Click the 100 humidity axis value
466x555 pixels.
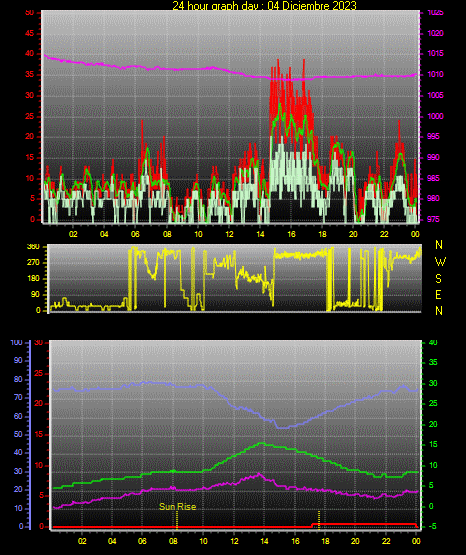(x=17, y=342)
